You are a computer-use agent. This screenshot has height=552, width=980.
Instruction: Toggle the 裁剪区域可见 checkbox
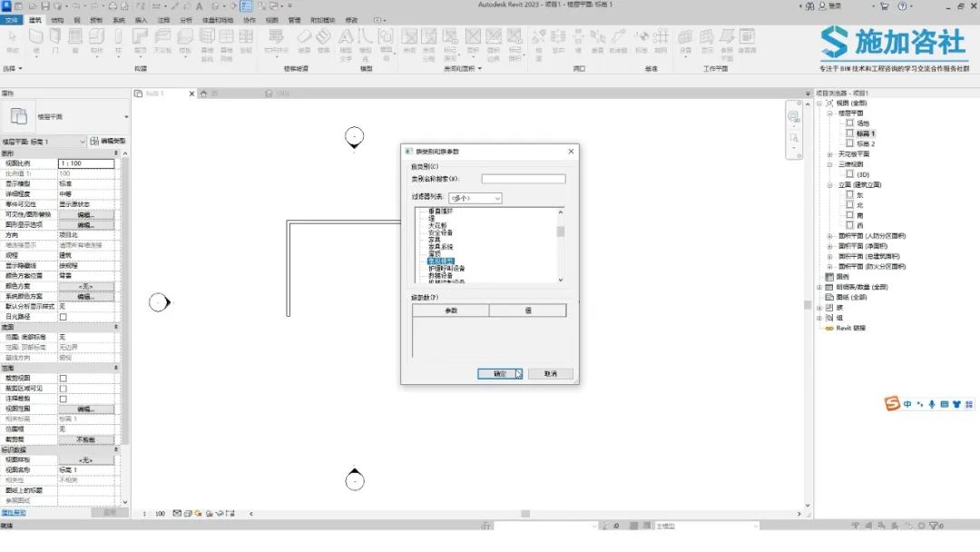[x=64, y=389]
